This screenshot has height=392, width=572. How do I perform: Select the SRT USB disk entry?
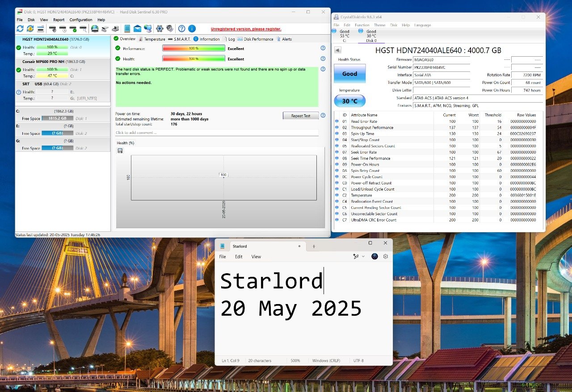point(63,91)
